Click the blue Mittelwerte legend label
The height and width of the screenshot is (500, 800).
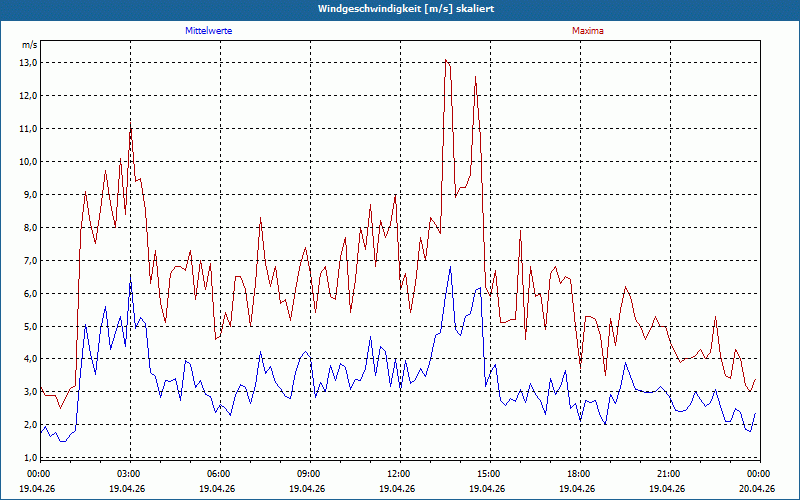coord(208,31)
